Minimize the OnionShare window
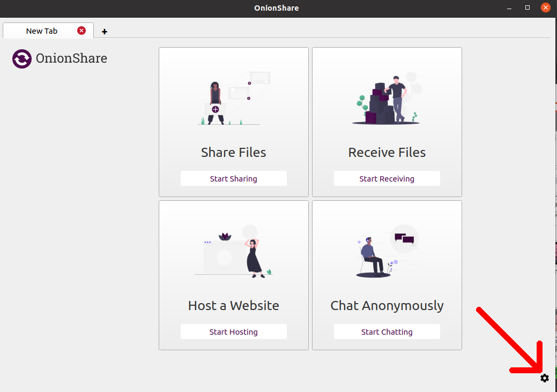 coord(509,8)
